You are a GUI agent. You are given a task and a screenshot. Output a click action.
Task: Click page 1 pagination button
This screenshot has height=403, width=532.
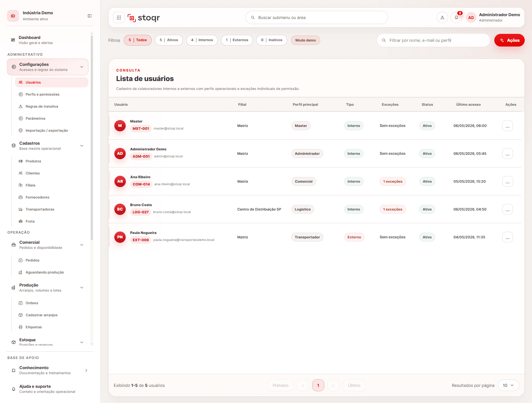318,385
